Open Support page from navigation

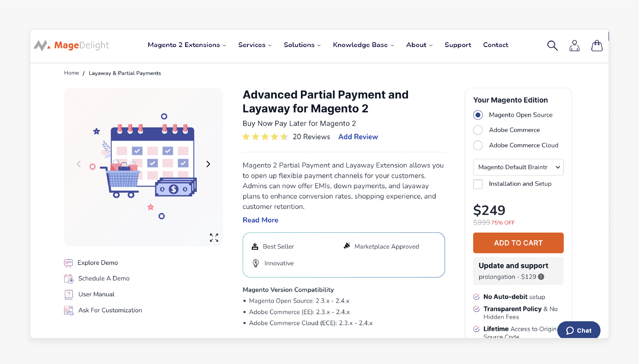coord(458,45)
